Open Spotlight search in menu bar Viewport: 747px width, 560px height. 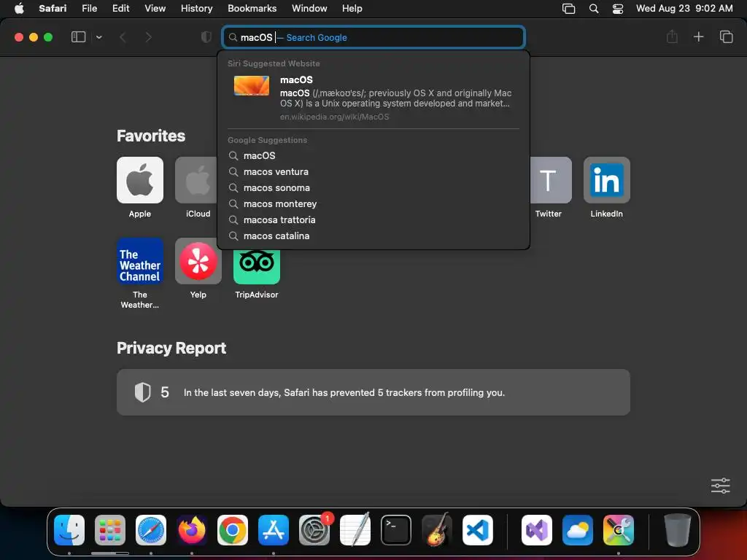(x=594, y=9)
